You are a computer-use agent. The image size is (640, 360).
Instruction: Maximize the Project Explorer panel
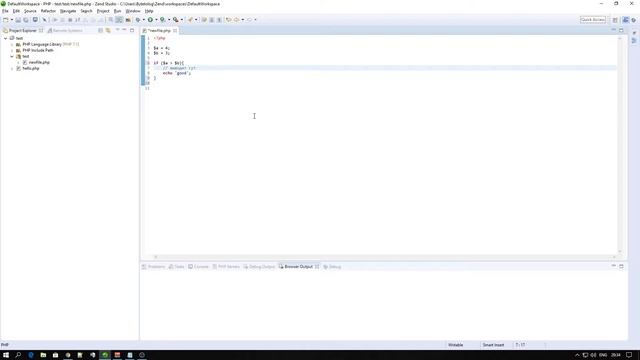pyautogui.click(x=132, y=30)
